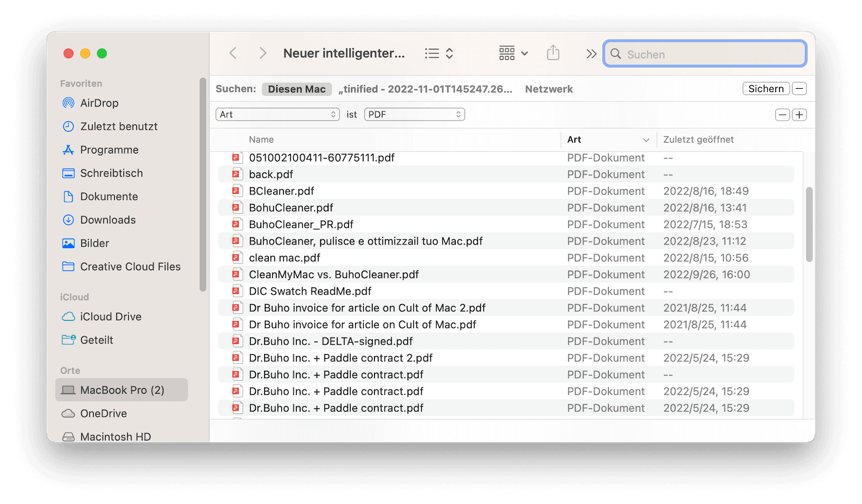This screenshot has height=504, width=862.
Task: Select the Bilder entry in Favoriten
Action: 94,243
